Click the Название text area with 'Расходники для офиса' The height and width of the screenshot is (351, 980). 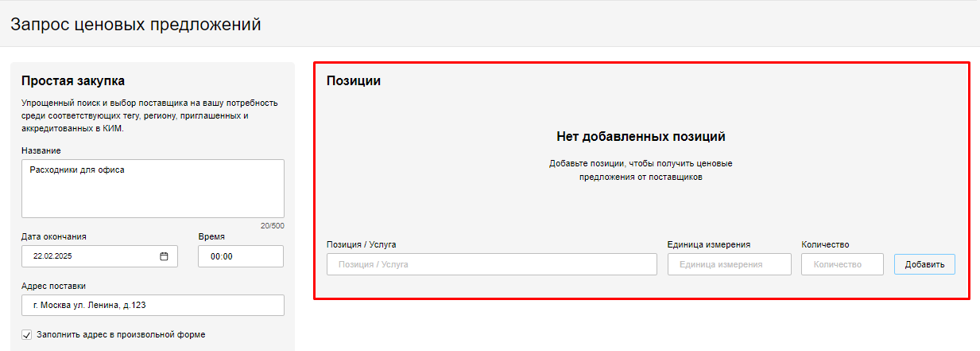point(153,188)
